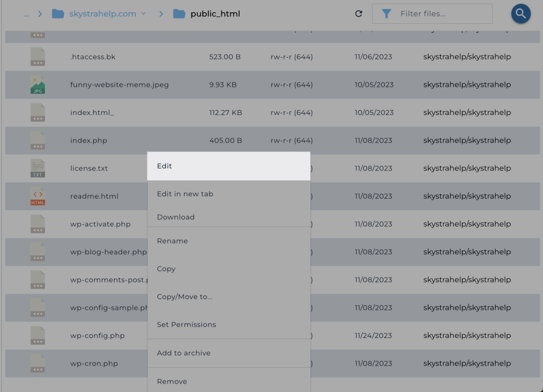Screen dimensions: 543x392
Task: Click the JPG icon of funny-website-meme.jpeg
Action: [38, 85]
